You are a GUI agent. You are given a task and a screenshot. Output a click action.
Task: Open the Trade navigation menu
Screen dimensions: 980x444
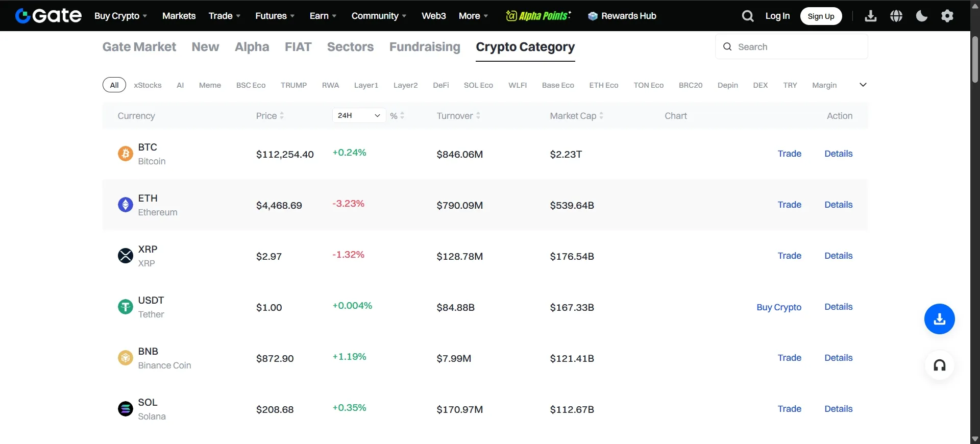tap(225, 16)
